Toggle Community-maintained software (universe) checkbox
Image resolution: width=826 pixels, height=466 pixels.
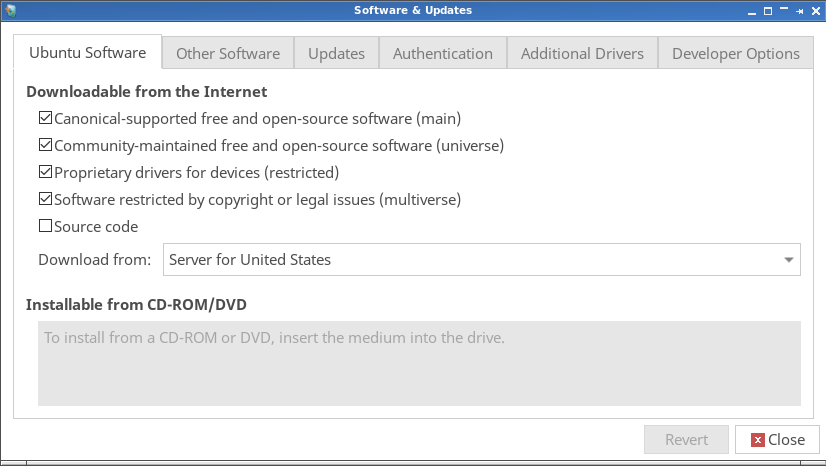[45, 144]
